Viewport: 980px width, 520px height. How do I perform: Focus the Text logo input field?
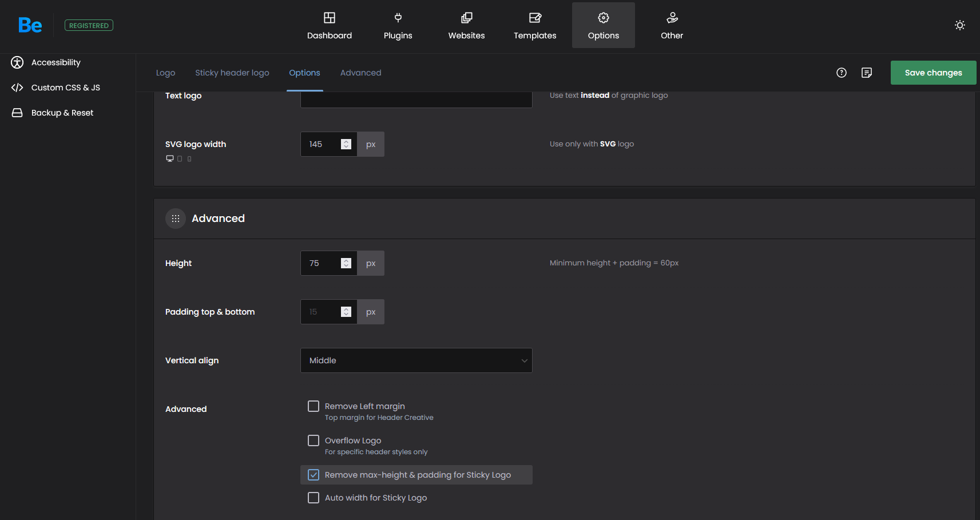point(416,98)
